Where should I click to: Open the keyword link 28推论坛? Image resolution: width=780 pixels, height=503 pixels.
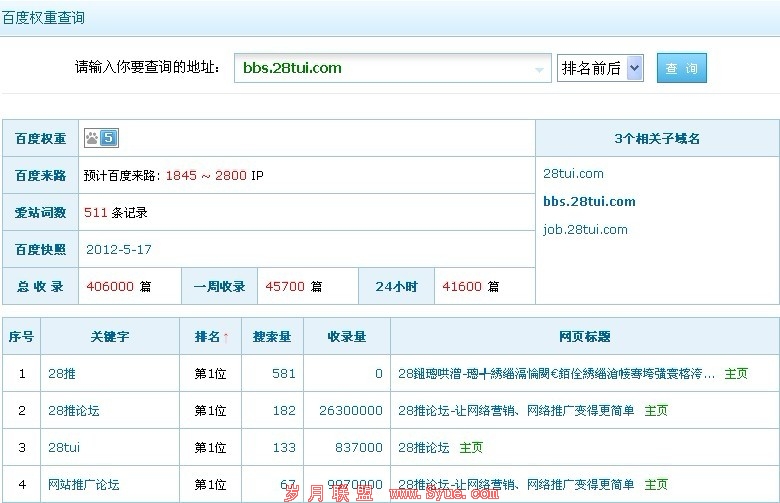tap(74, 410)
